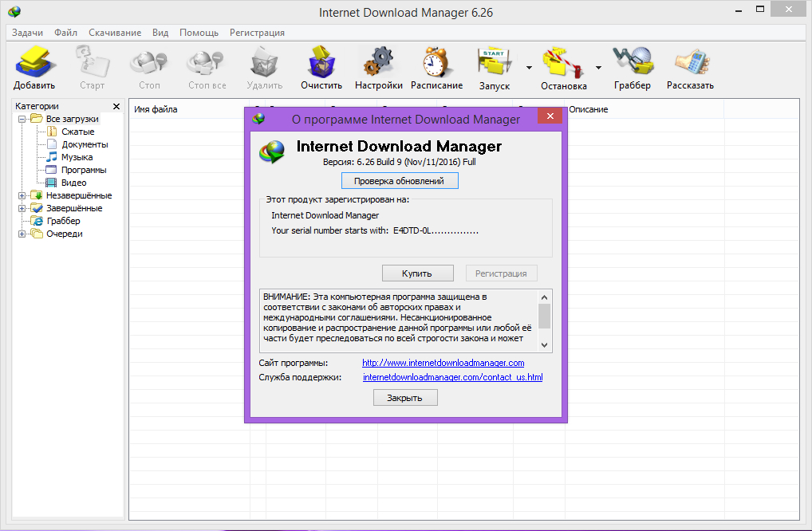Maximize the Internet Download Manager window
812x531 pixels.
pyautogui.click(x=760, y=10)
